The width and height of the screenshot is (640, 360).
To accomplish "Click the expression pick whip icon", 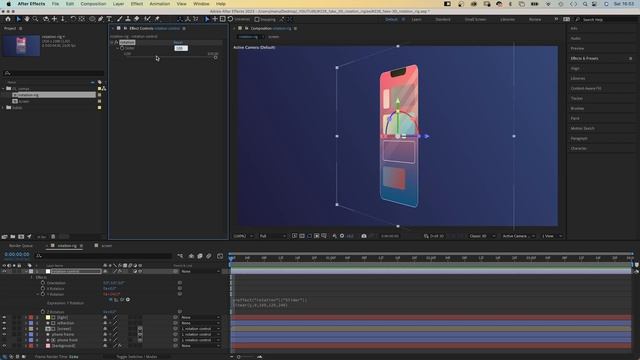I will click(122, 300).
